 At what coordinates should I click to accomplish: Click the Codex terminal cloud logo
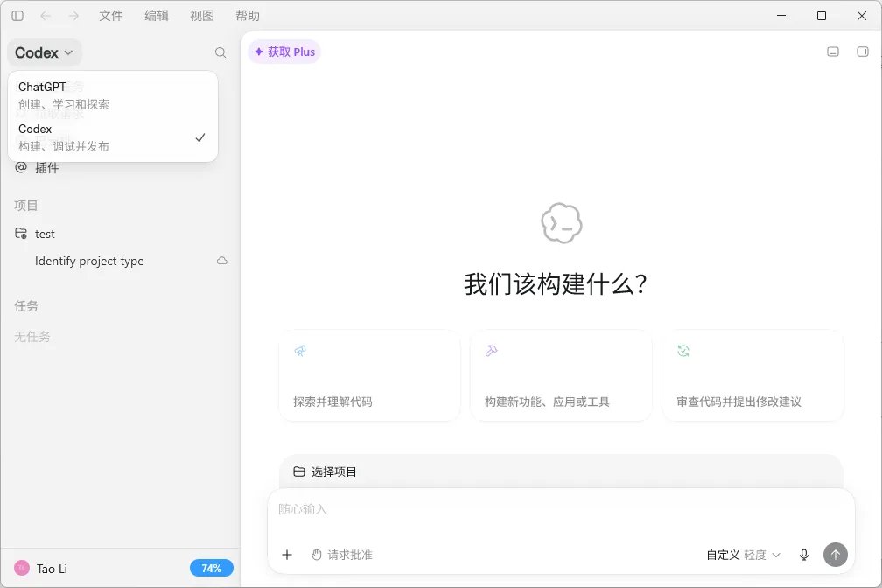coord(562,223)
